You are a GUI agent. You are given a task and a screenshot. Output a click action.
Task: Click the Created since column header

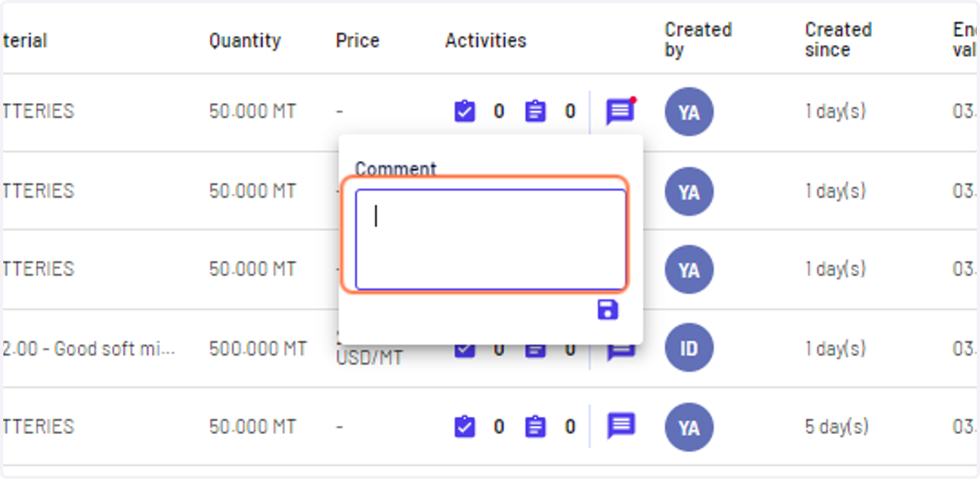839,40
